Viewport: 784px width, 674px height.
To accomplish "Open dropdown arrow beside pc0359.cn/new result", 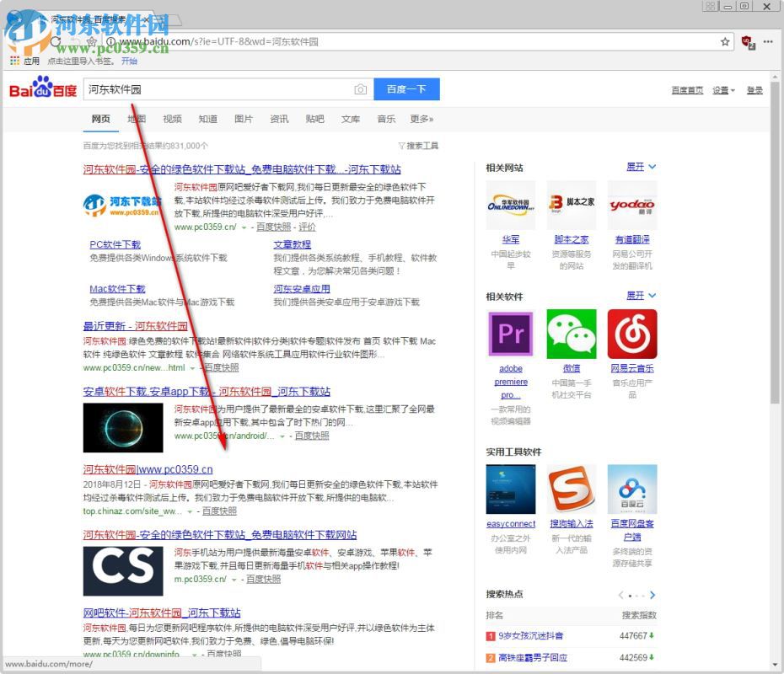I will point(192,368).
